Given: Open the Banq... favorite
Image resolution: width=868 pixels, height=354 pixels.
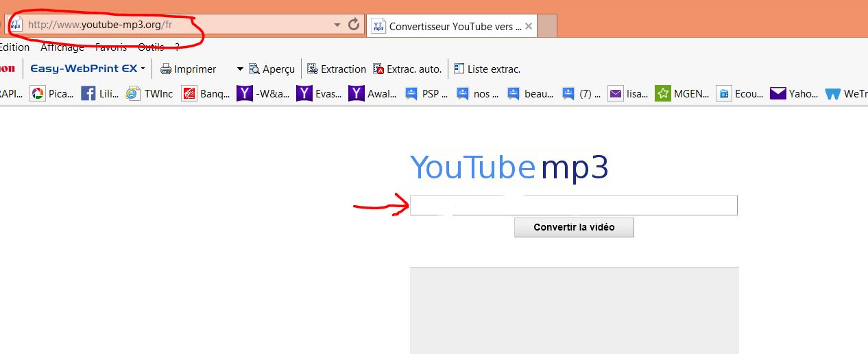Looking at the screenshot, I should pyautogui.click(x=206, y=93).
